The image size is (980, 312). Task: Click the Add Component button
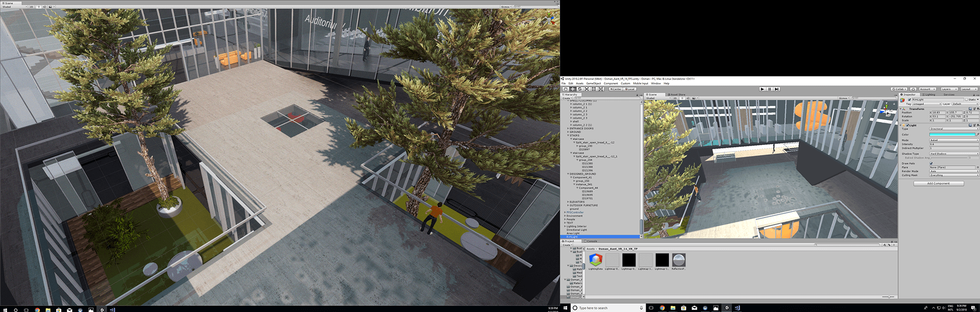[x=938, y=184]
